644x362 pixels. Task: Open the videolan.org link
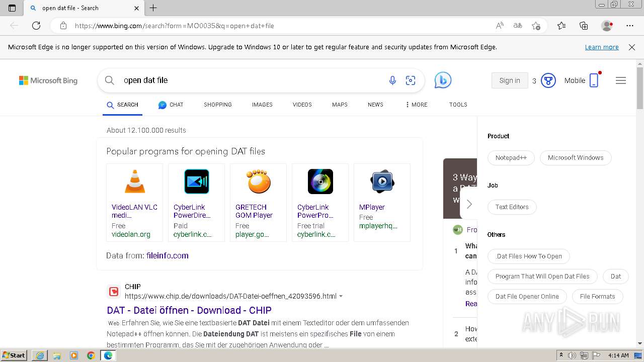click(x=131, y=234)
